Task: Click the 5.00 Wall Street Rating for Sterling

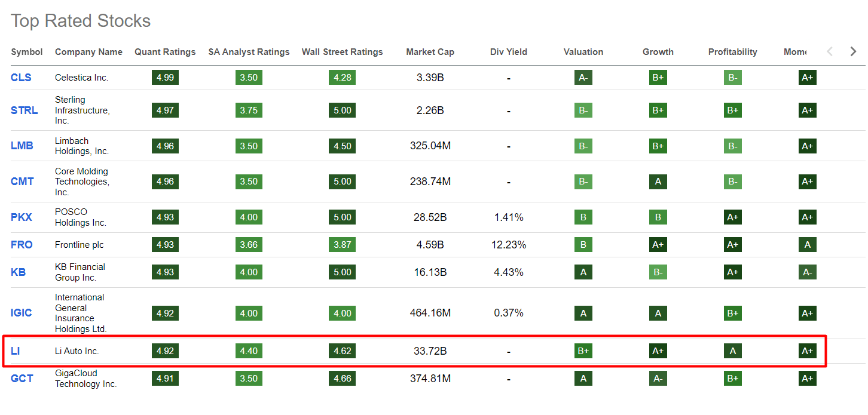Action: (342, 110)
